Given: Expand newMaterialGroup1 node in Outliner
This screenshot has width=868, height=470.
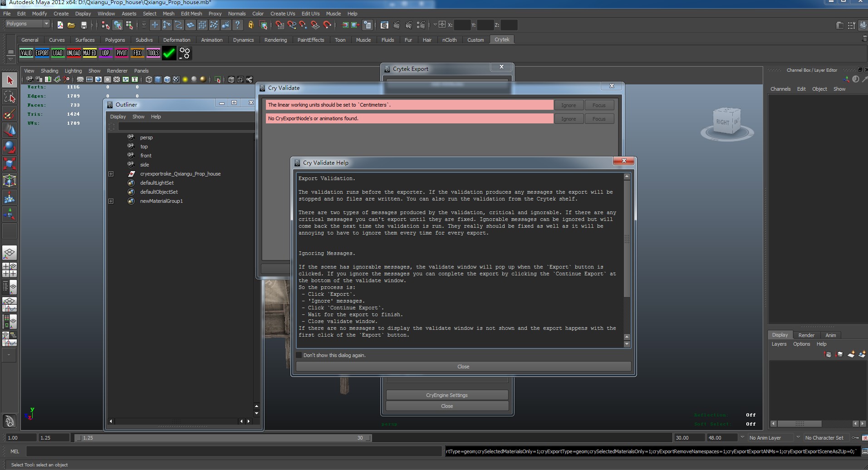Looking at the screenshot, I should coord(111,201).
